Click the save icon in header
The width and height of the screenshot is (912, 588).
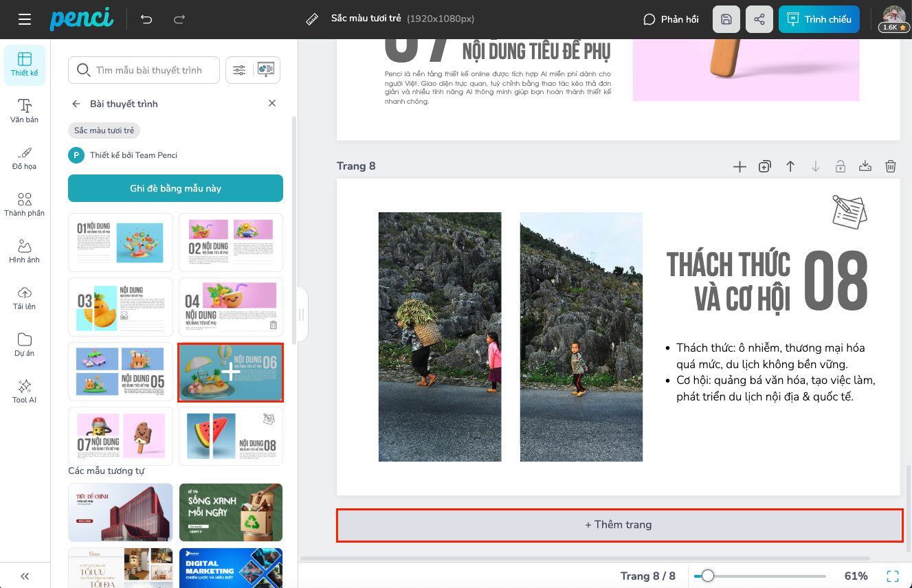tap(726, 19)
